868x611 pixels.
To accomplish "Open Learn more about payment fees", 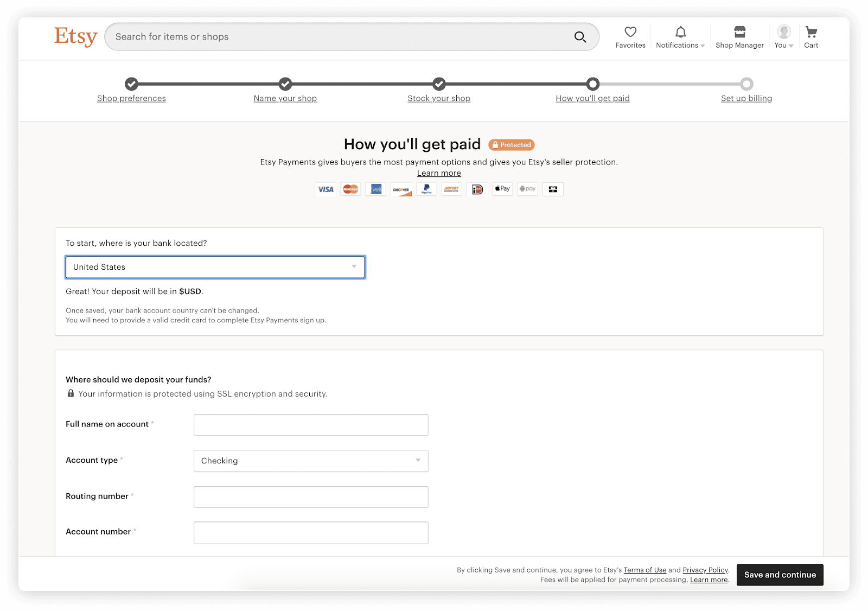I will point(709,580).
